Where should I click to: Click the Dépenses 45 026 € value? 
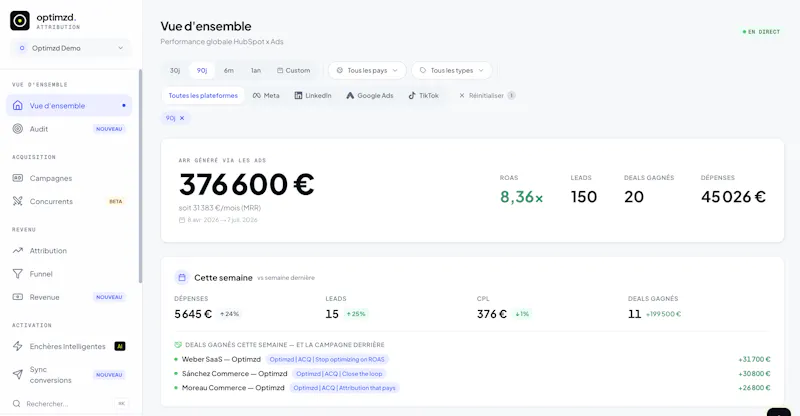733,197
